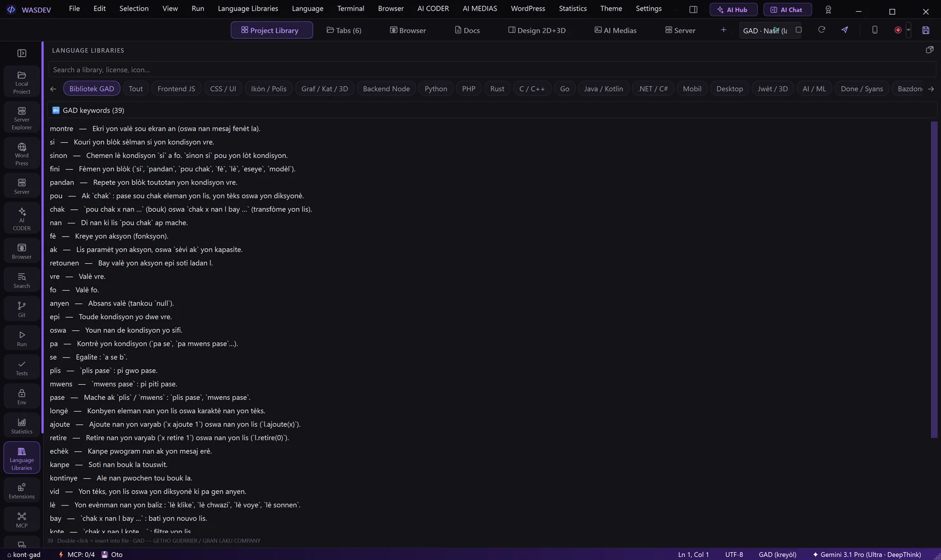
Task: Click the refresh icon in the toolbar
Action: [822, 30]
